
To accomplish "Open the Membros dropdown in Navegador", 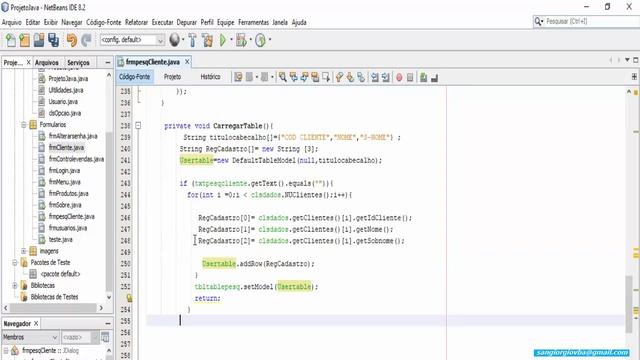I will tap(30, 337).
